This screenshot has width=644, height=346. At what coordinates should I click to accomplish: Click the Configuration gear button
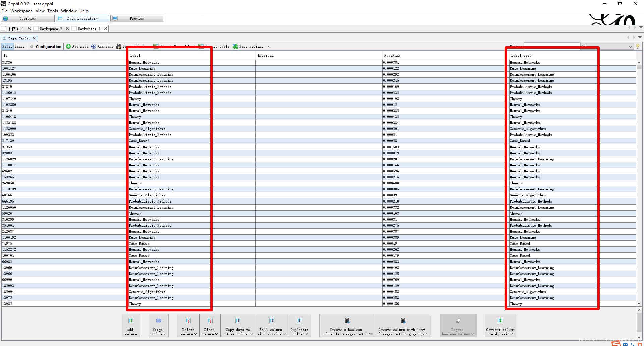46,46
